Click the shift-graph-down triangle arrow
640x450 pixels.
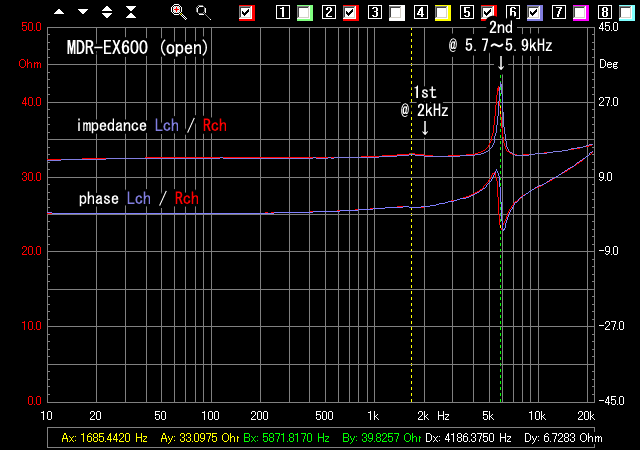click(83, 12)
